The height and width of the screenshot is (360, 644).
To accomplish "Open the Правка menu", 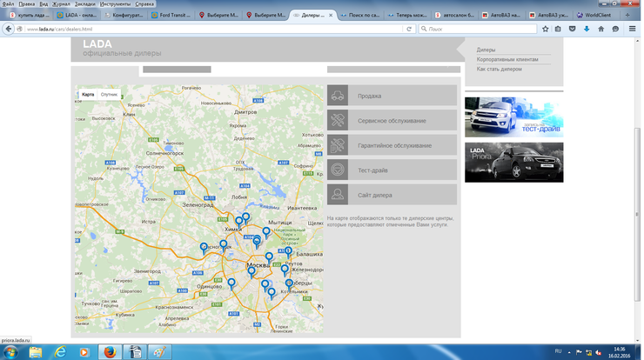I will [27, 3].
